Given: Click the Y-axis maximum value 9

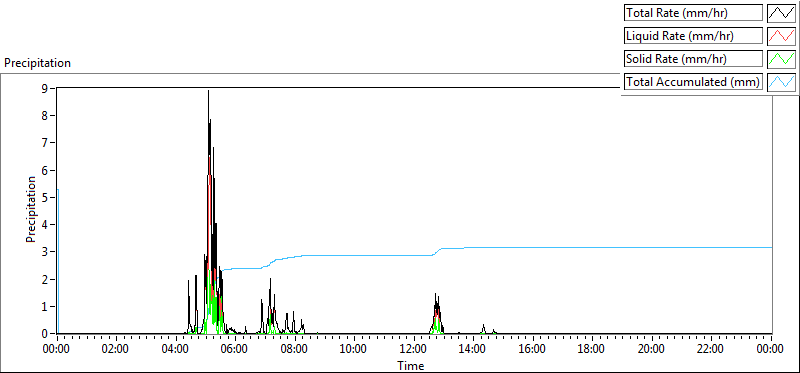Looking at the screenshot, I should pos(45,88).
